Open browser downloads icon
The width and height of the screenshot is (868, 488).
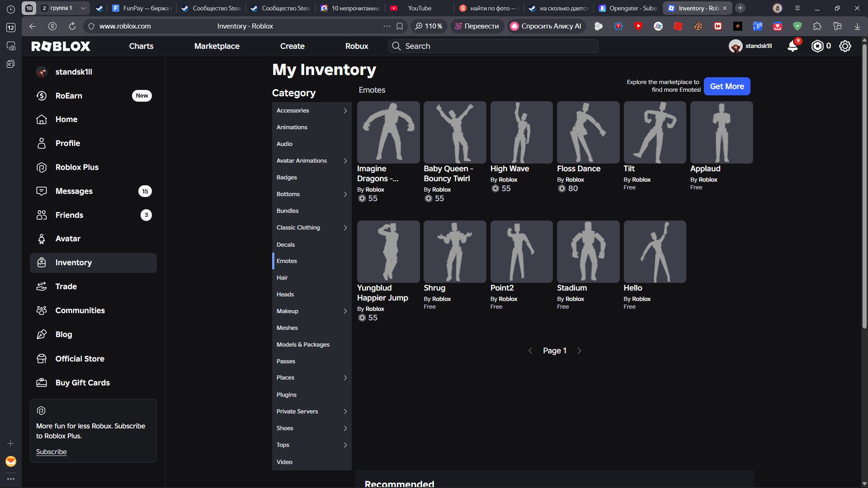(x=857, y=26)
